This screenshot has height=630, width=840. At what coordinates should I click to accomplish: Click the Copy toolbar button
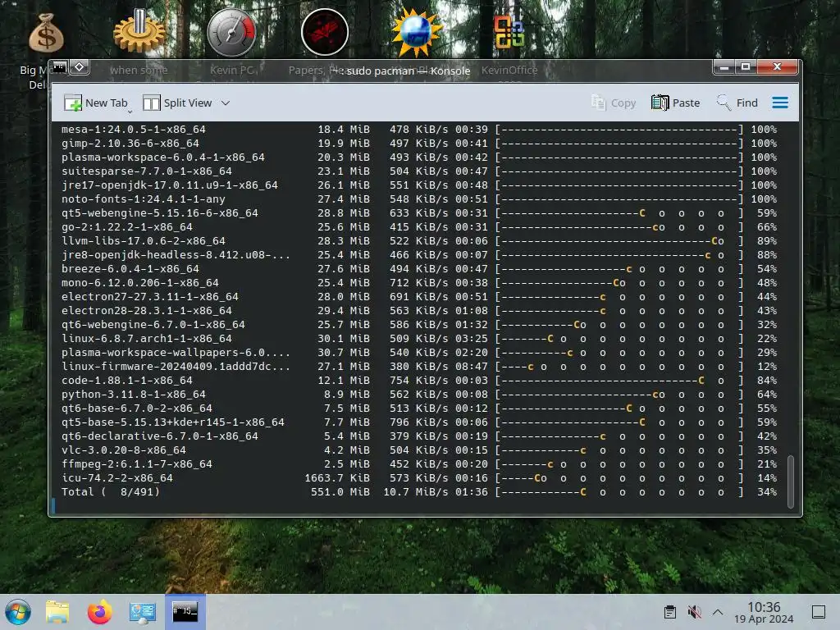click(614, 103)
